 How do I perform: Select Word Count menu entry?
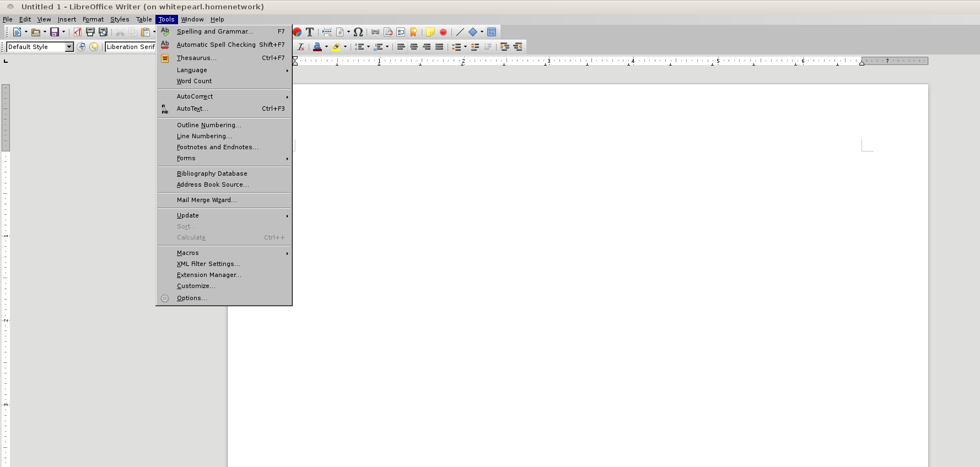coord(224,81)
